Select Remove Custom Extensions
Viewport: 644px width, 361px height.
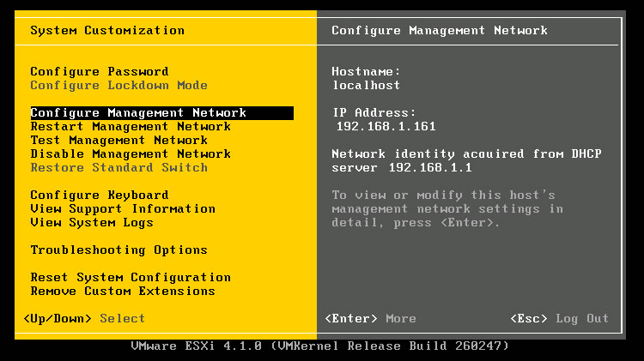coord(123,291)
